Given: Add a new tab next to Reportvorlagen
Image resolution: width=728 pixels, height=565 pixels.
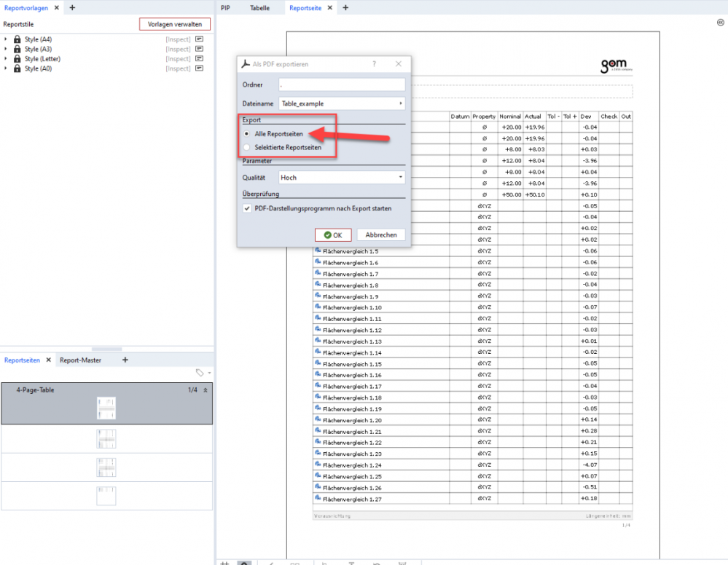Looking at the screenshot, I should (72, 7).
